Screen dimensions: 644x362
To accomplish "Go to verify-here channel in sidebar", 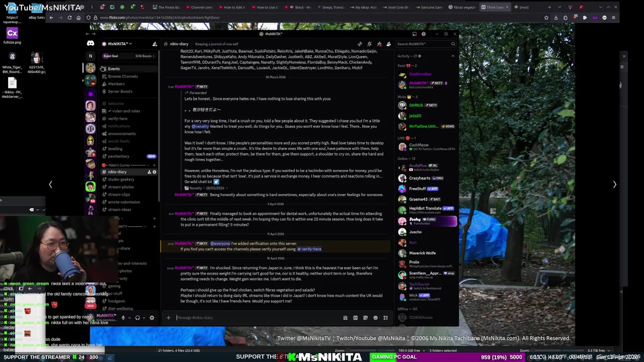I will click(129, 119).
